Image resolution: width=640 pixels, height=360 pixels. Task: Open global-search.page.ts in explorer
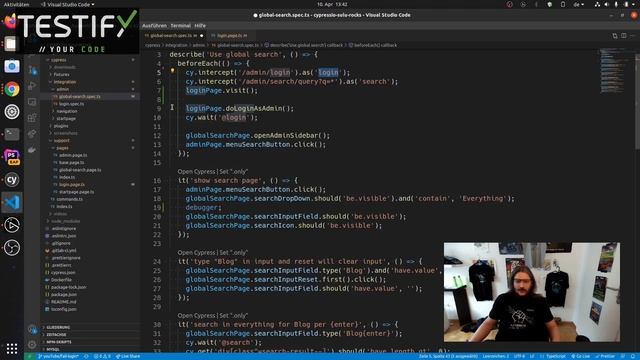tap(80, 170)
